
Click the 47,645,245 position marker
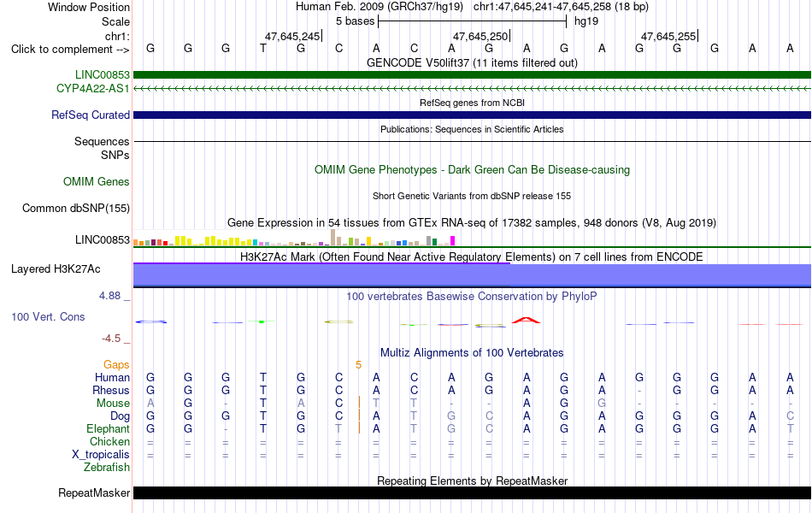292,36
